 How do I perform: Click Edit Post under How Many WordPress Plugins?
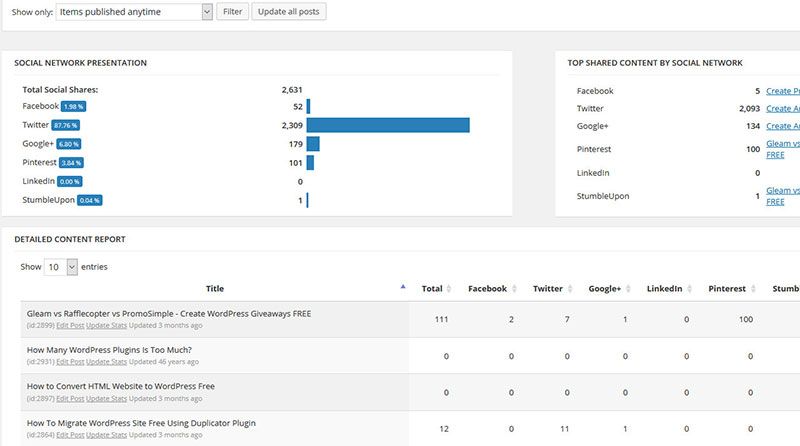pyautogui.click(x=69, y=362)
